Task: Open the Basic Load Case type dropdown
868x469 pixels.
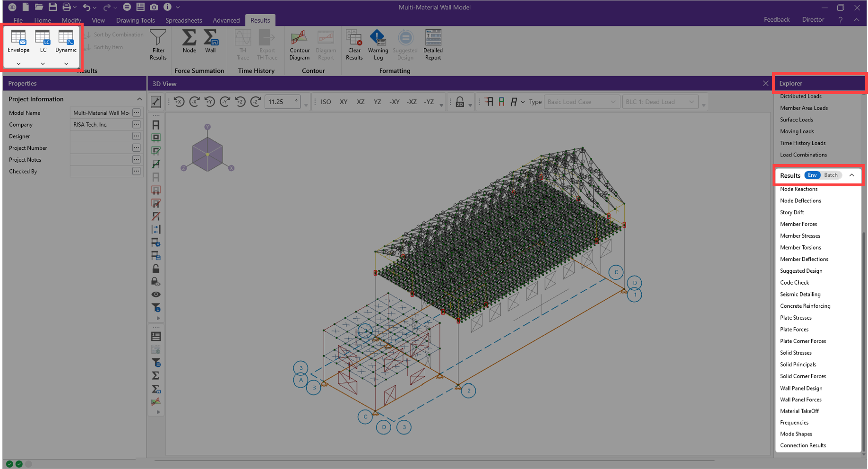Action: point(581,102)
